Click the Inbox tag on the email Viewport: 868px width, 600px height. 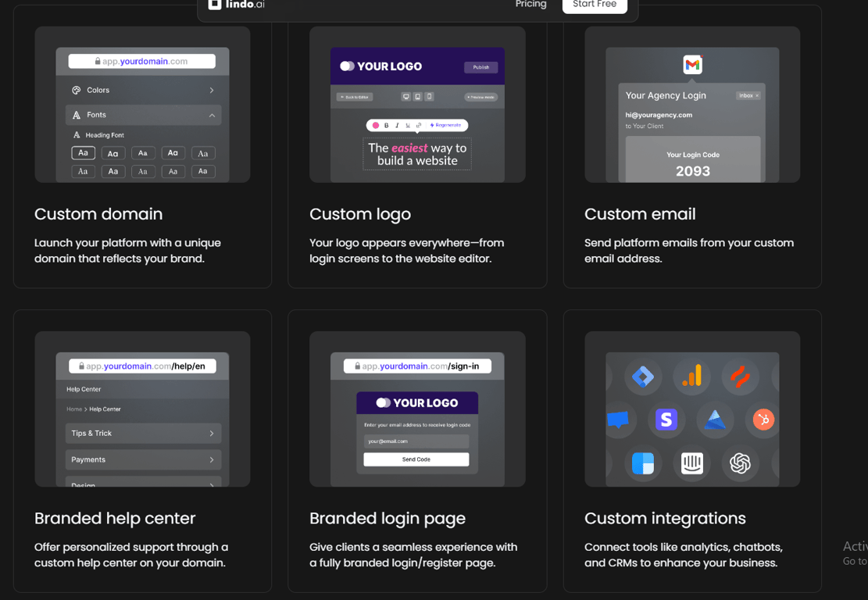748,96
